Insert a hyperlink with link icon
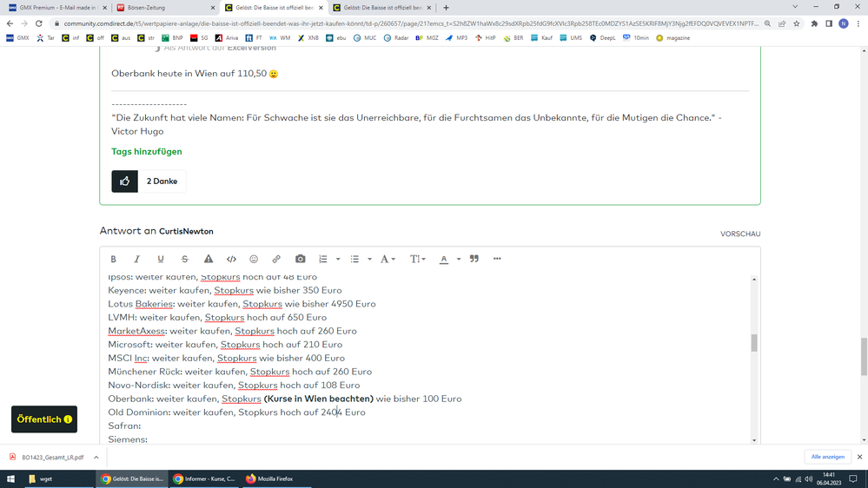 pos(276,259)
